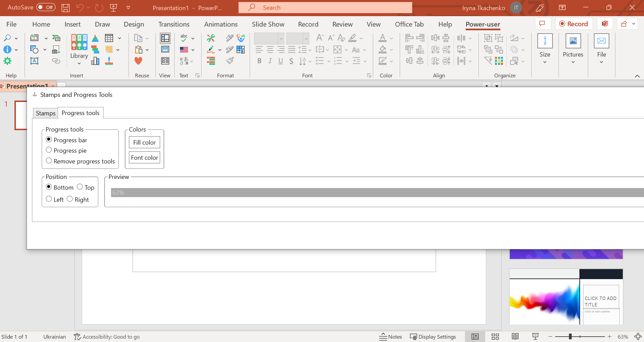Open Display Settings in status bar
The height and width of the screenshot is (342, 644).
[433, 337]
